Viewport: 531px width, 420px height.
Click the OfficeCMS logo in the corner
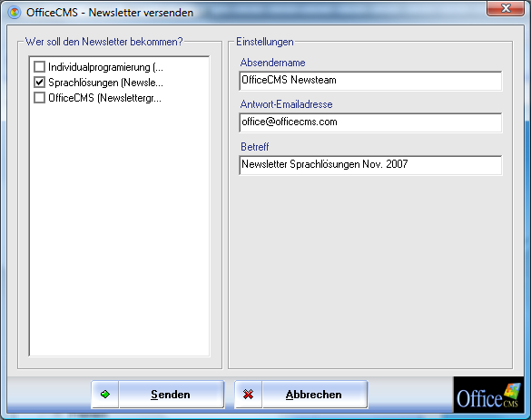click(488, 395)
